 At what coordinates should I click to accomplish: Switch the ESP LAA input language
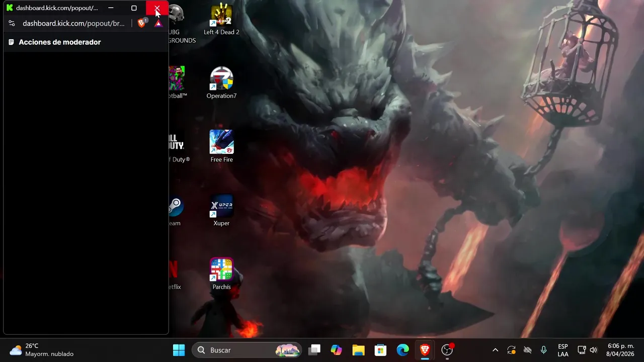point(563,350)
